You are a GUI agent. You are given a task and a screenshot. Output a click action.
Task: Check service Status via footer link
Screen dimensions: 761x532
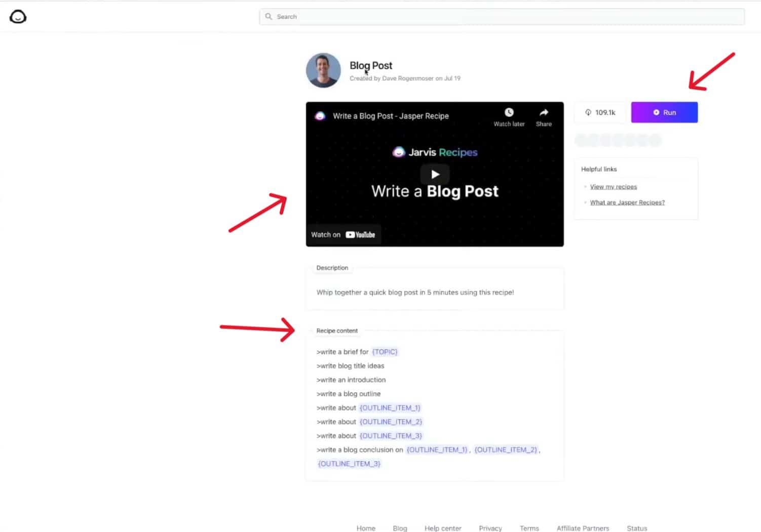point(637,528)
